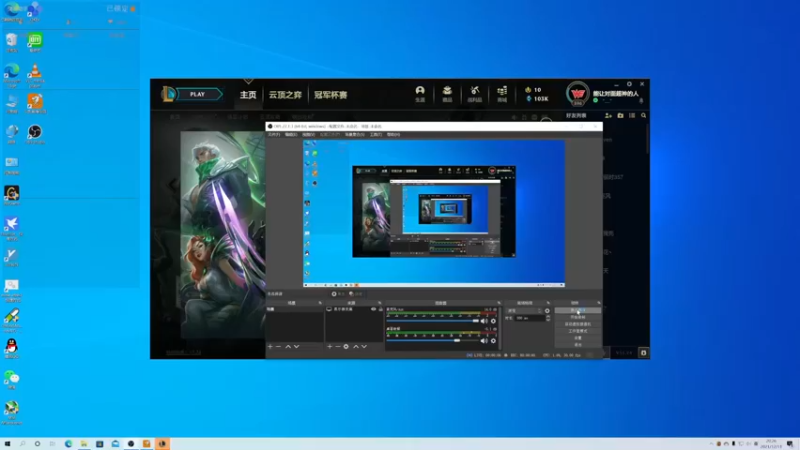
Task: Open the Collection (藏品) icon
Action: 447,94
